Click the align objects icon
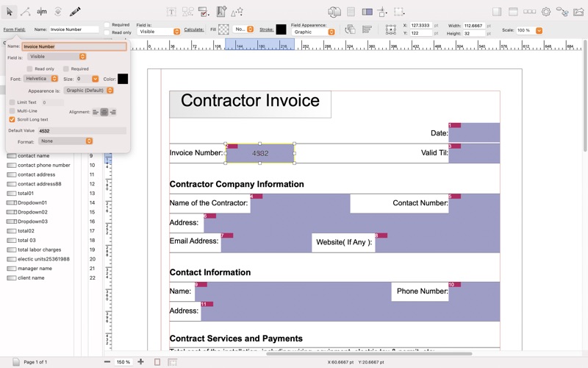This screenshot has width=588, height=368. [x=367, y=29]
